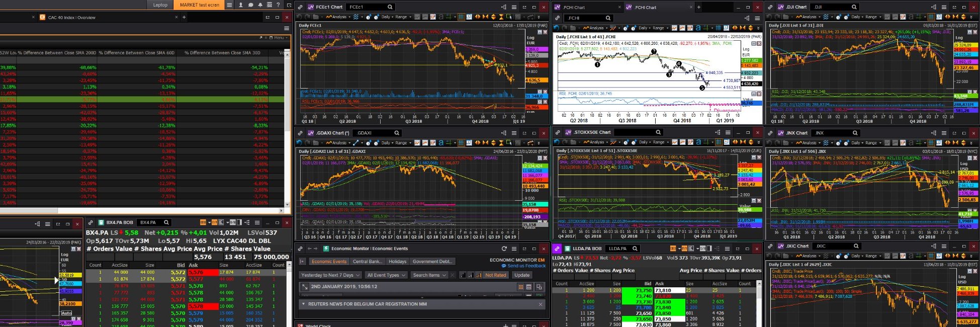Click the vertical scrollbar in LLDA.PA order book
Screen dimensions: 980x327
tap(760, 304)
